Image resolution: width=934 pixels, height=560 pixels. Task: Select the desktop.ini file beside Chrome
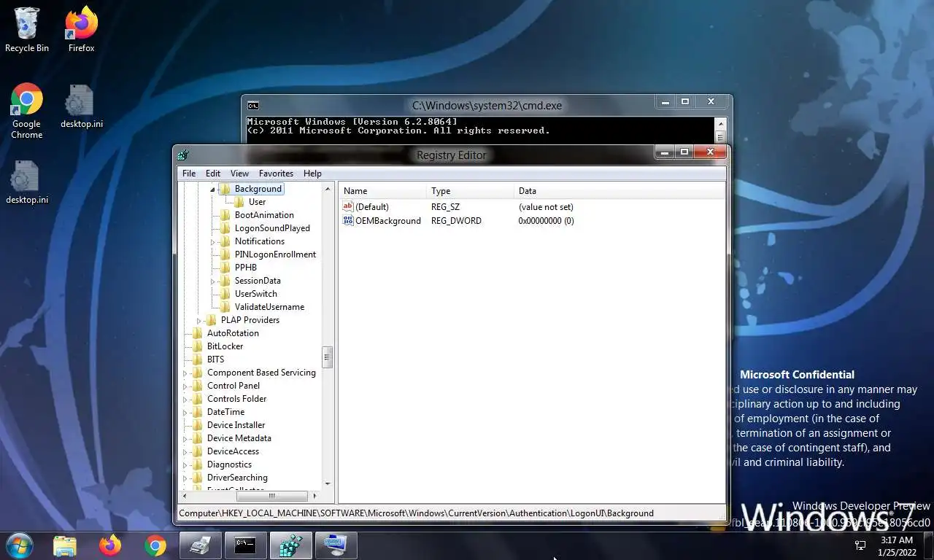81,106
